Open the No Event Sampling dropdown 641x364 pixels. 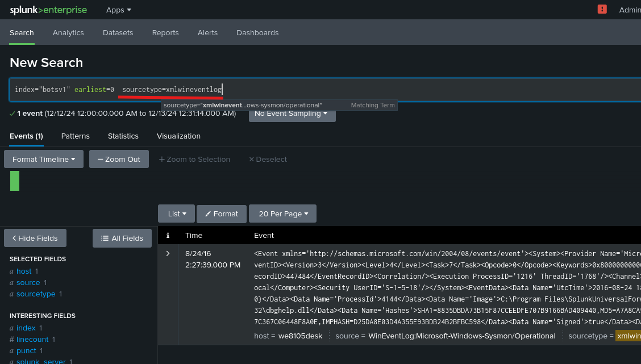[292, 114]
